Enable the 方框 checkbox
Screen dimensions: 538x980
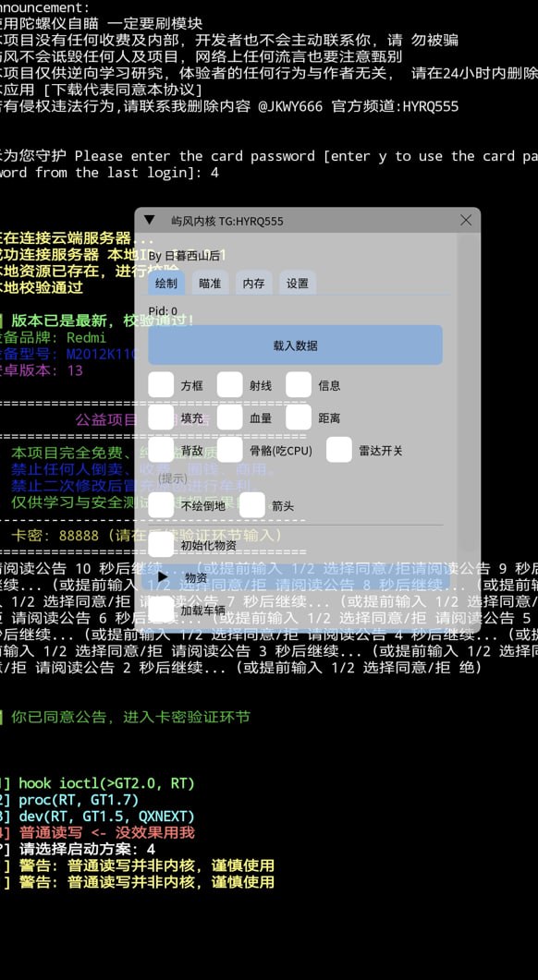coord(161,385)
